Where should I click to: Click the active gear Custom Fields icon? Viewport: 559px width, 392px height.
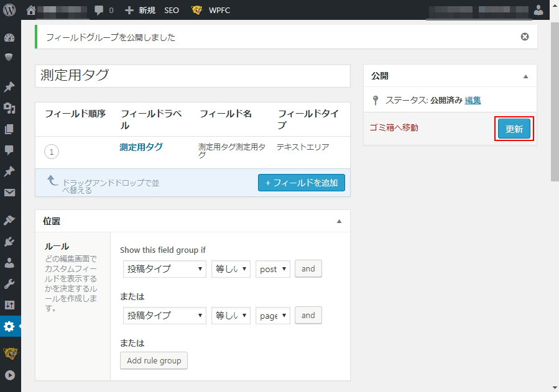9,326
